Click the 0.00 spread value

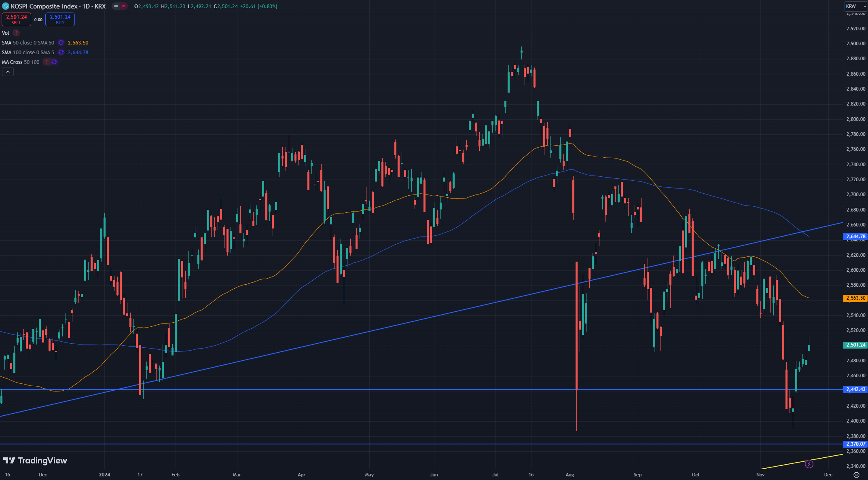coord(38,19)
